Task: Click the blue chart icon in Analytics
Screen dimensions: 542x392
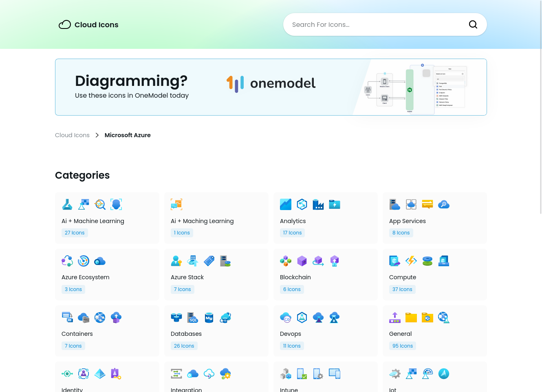Action: click(286, 204)
